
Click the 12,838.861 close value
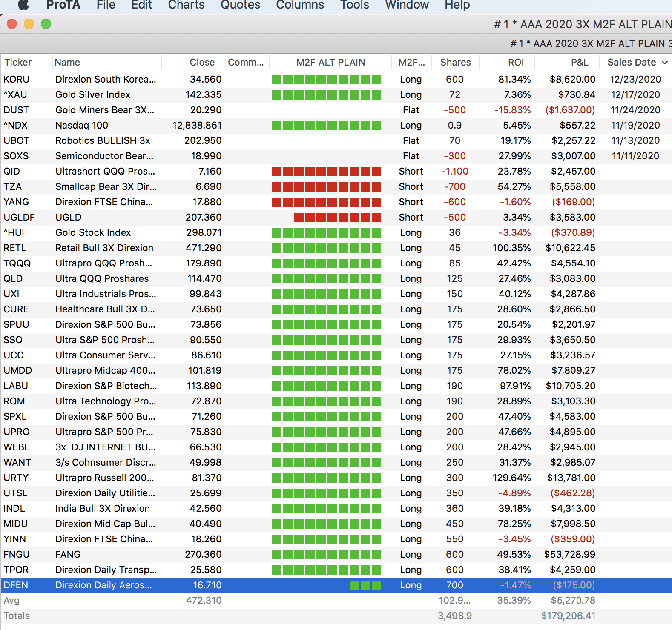(197, 125)
